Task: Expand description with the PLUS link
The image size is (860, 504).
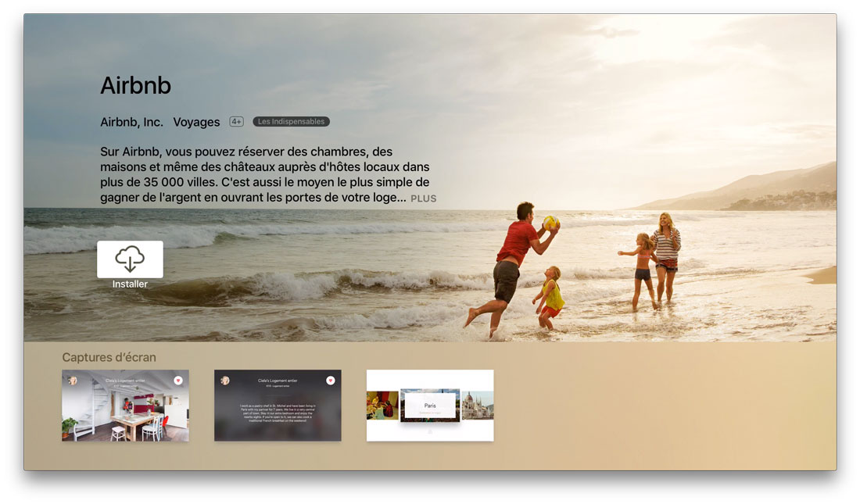Action: tap(424, 198)
